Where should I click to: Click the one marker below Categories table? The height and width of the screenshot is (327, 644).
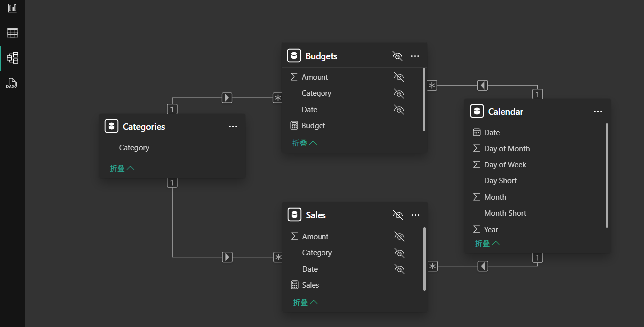click(x=172, y=183)
